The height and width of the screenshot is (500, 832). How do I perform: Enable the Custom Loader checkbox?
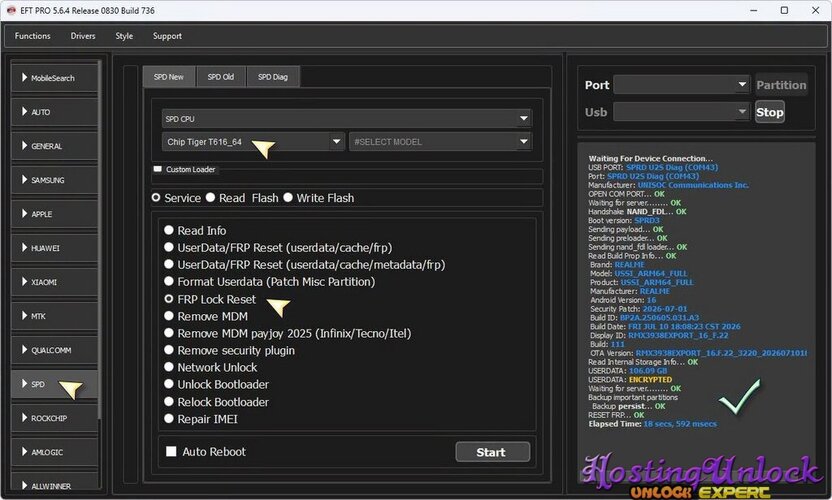pyautogui.click(x=158, y=169)
